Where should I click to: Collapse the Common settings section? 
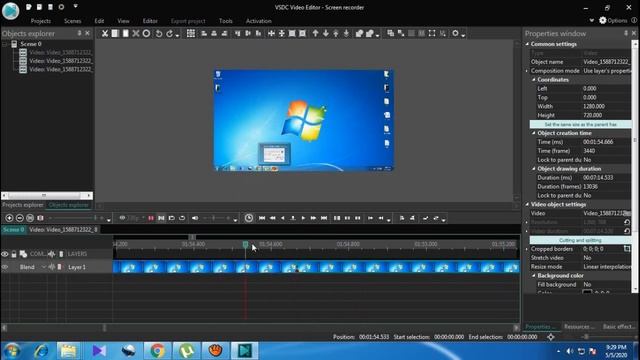[x=527, y=44]
